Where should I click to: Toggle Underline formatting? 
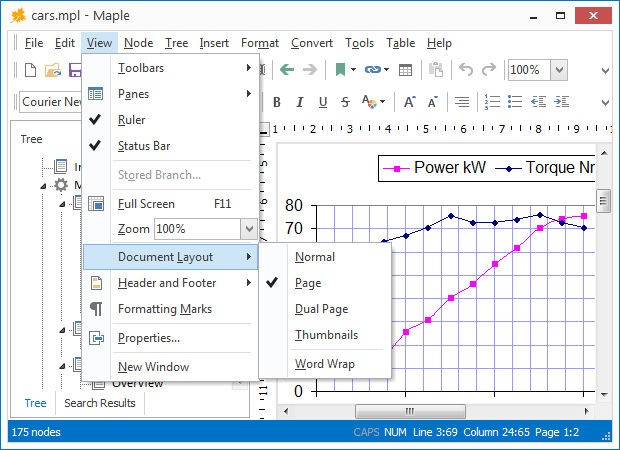[323, 102]
